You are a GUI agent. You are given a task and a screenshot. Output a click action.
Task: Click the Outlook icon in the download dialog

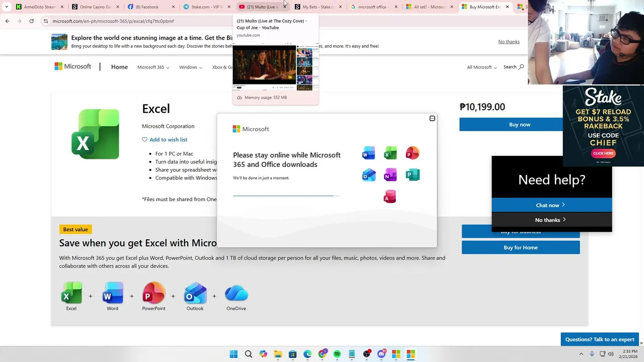(368, 175)
